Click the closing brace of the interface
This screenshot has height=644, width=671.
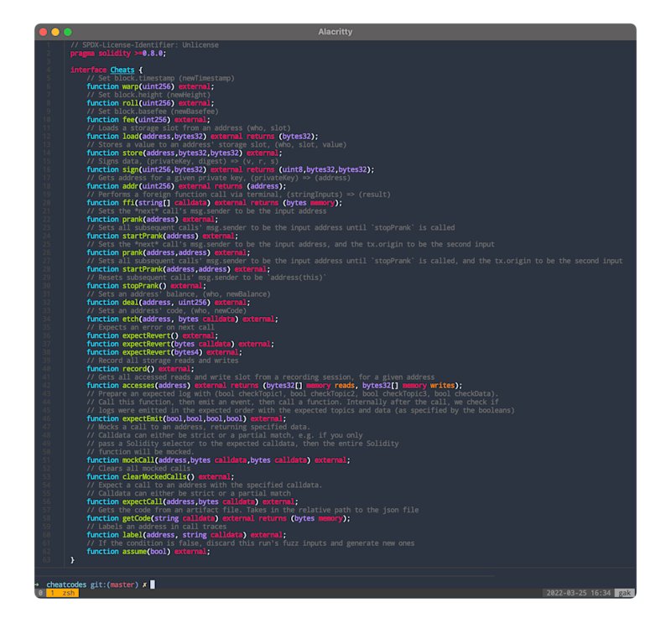click(72, 560)
